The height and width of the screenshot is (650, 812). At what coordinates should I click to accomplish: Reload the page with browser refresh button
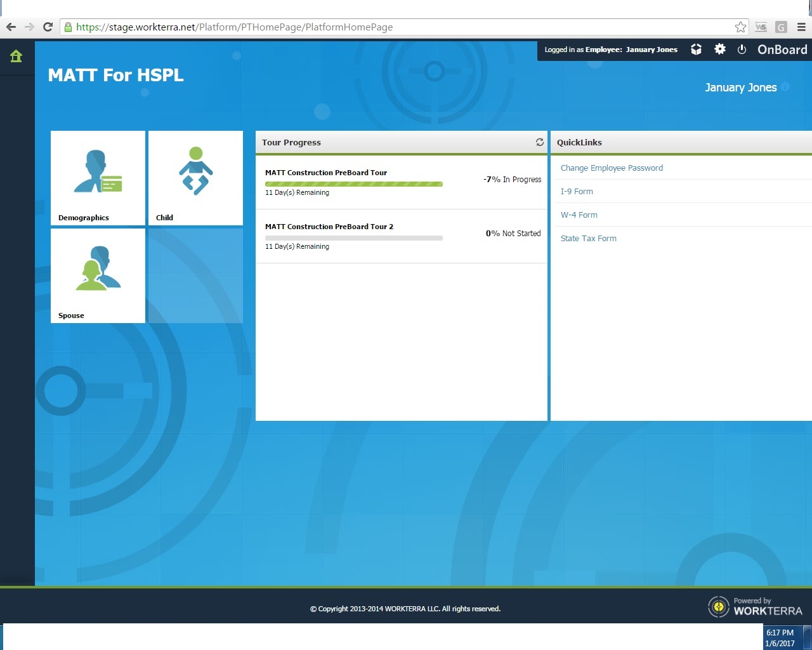tap(48, 27)
